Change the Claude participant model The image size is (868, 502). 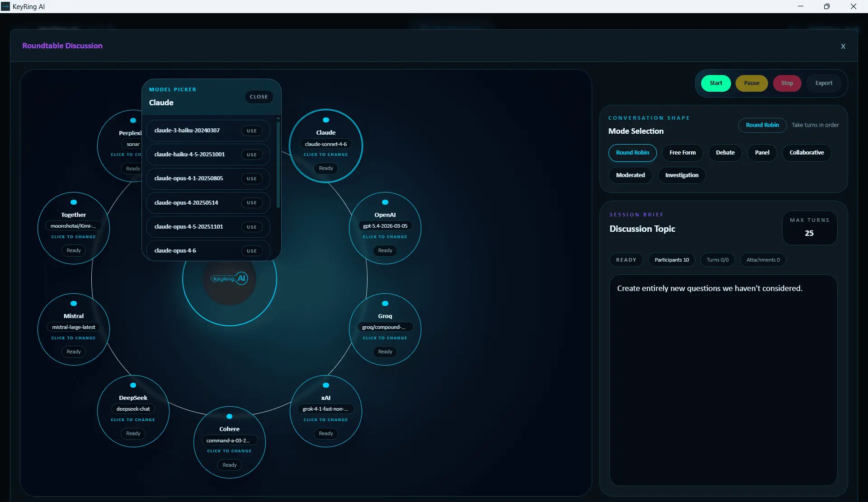click(325, 155)
